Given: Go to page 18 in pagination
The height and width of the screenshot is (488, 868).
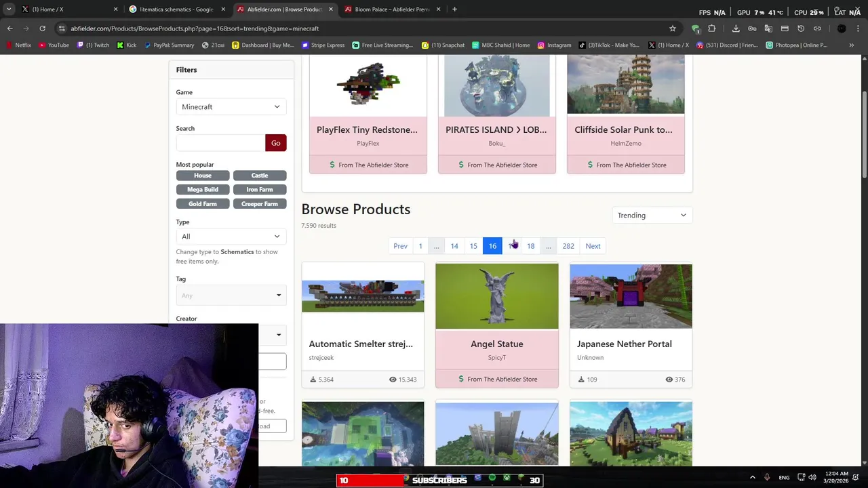Looking at the screenshot, I should pos(530,245).
